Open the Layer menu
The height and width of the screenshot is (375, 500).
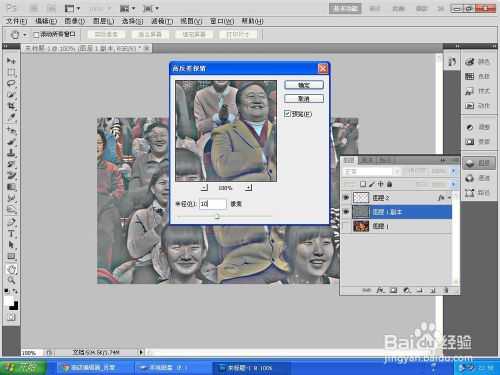pyautogui.click(x=103, y=21)
